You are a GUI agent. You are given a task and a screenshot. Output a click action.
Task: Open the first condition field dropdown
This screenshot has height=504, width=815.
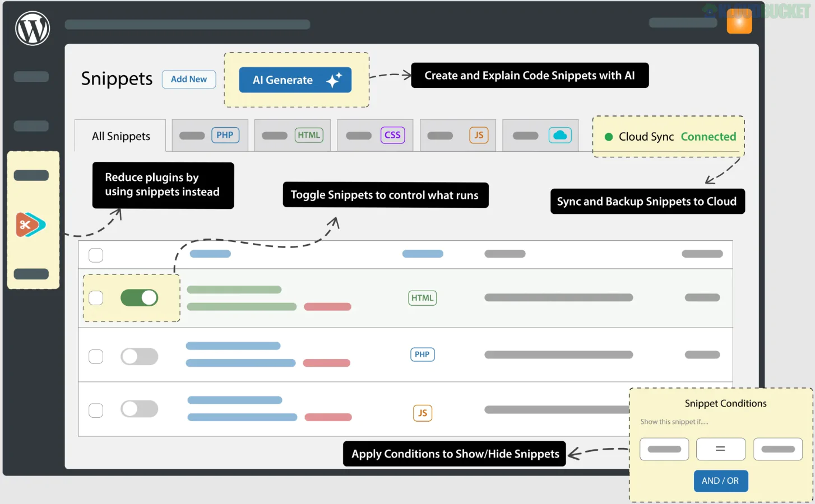[664, 449]
